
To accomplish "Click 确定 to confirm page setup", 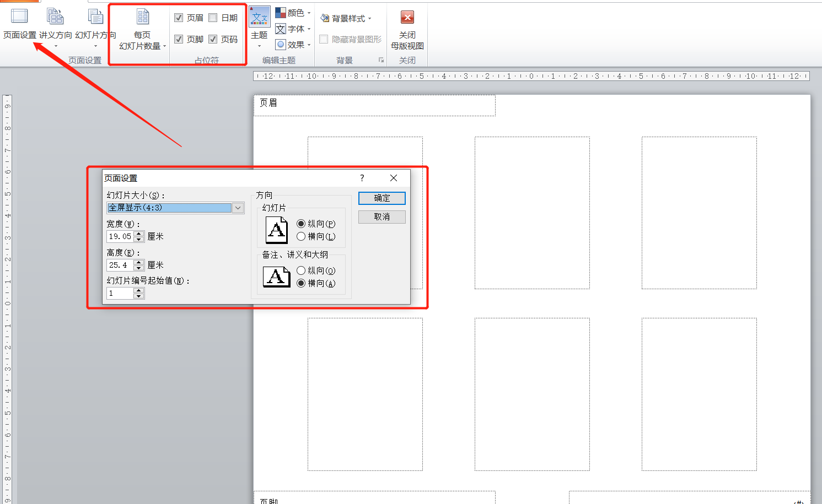I will pos(382,198).
